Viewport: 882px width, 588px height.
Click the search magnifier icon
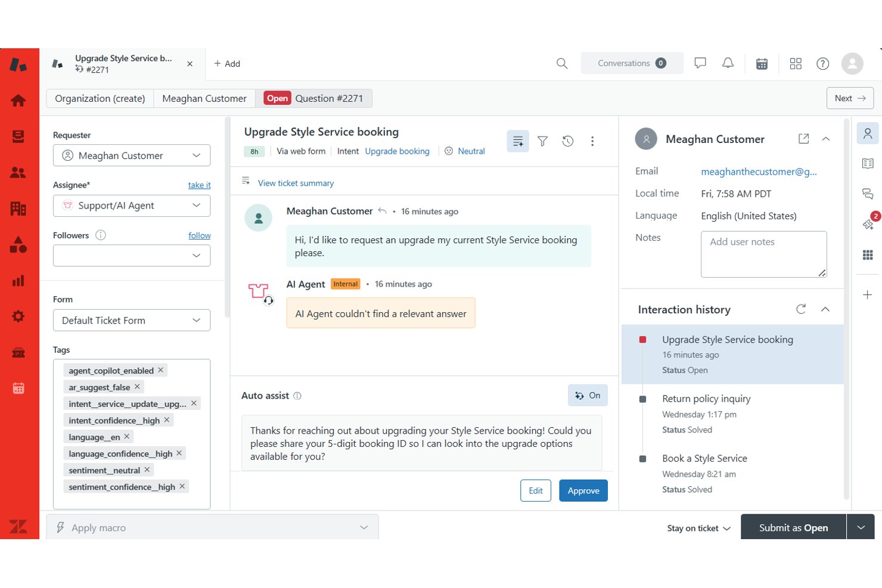click(x=562, y=63)
